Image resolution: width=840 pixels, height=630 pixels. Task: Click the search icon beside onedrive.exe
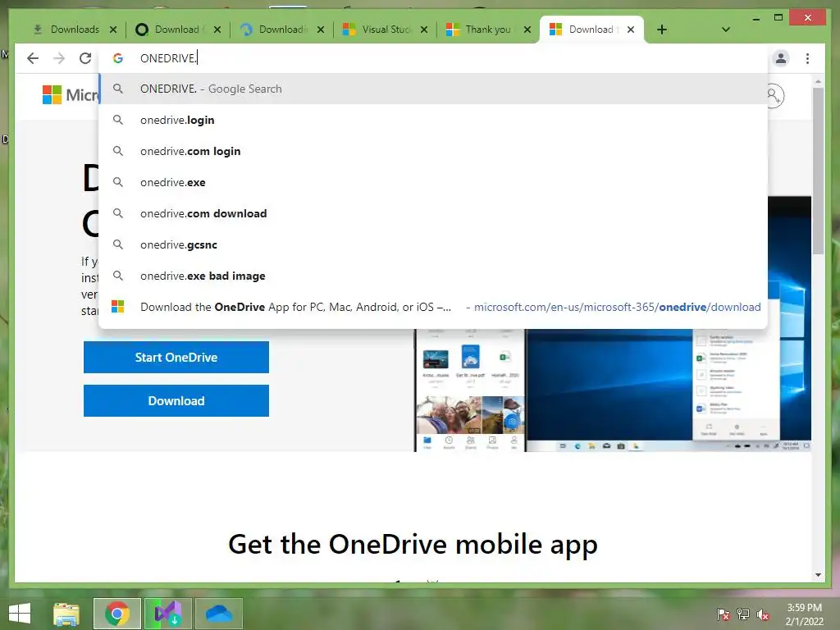click(118, 182)
